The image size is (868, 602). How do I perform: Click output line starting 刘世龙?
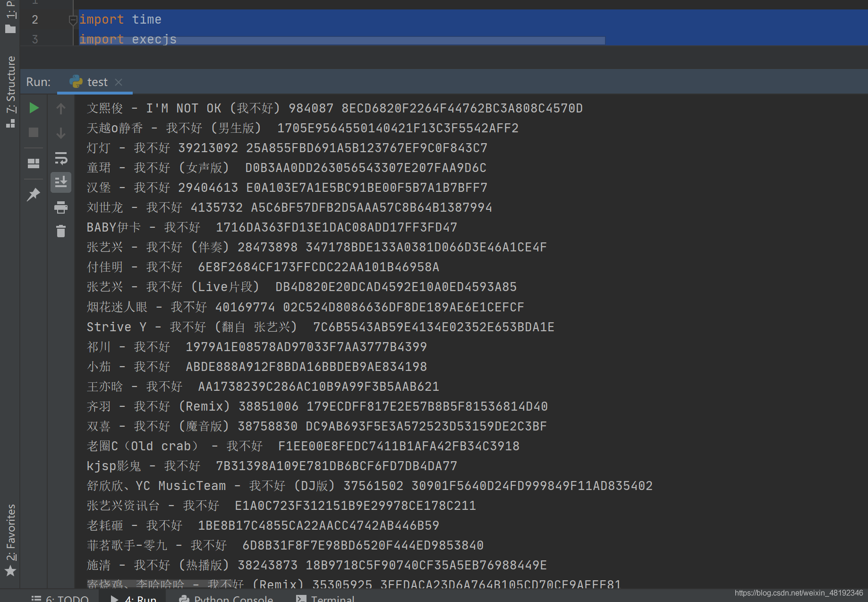coord(289,207)
